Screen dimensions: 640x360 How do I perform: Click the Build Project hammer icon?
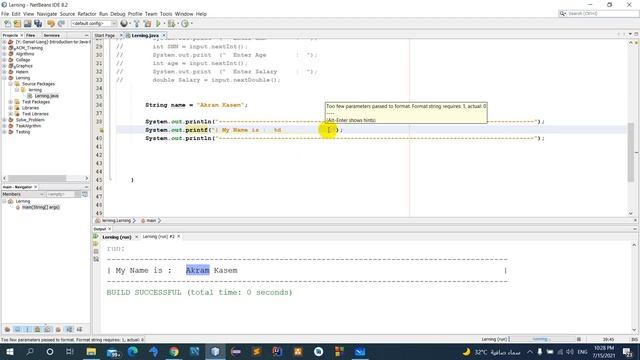click(x=137, y=24)
